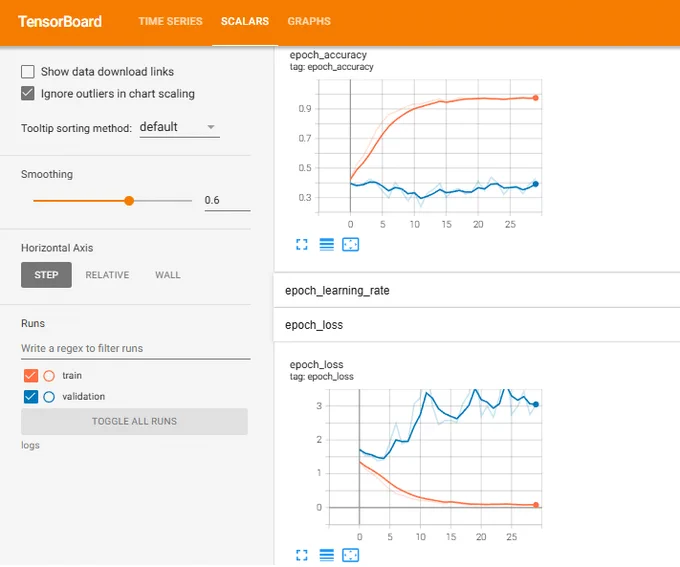Expand epoch_accuracy chart to full size

[x=302, y=245]
